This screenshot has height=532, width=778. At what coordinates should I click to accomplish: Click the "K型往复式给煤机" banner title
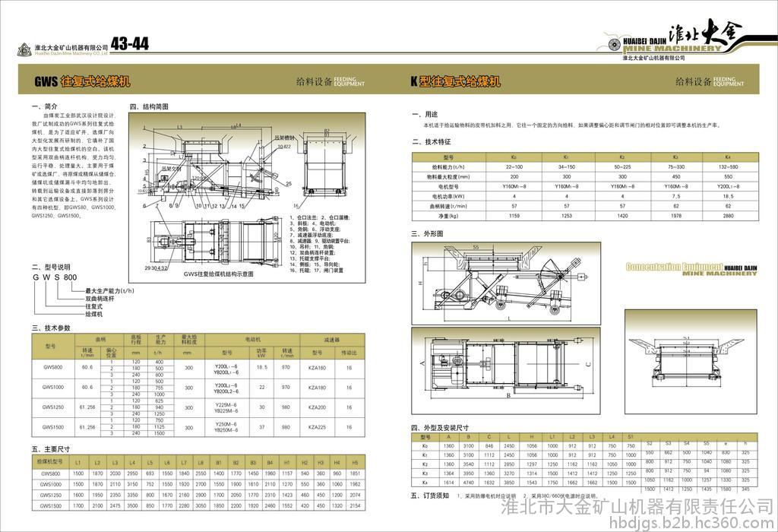(456, 81)
